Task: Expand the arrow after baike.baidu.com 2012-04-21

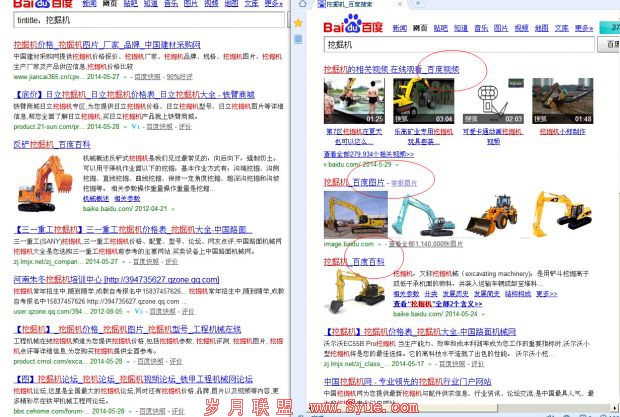Action: [173, 209]
